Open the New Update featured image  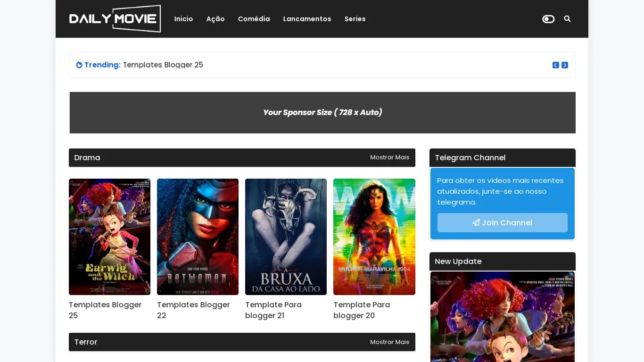pyautogui.click(x=503, y=317)
